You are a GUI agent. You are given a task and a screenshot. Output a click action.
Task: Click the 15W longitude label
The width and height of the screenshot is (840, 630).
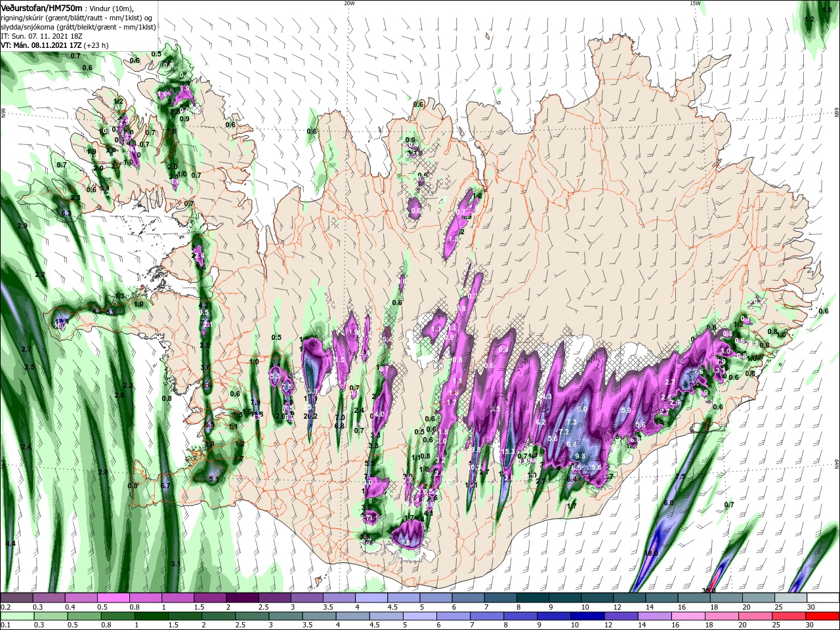(695, 3)
